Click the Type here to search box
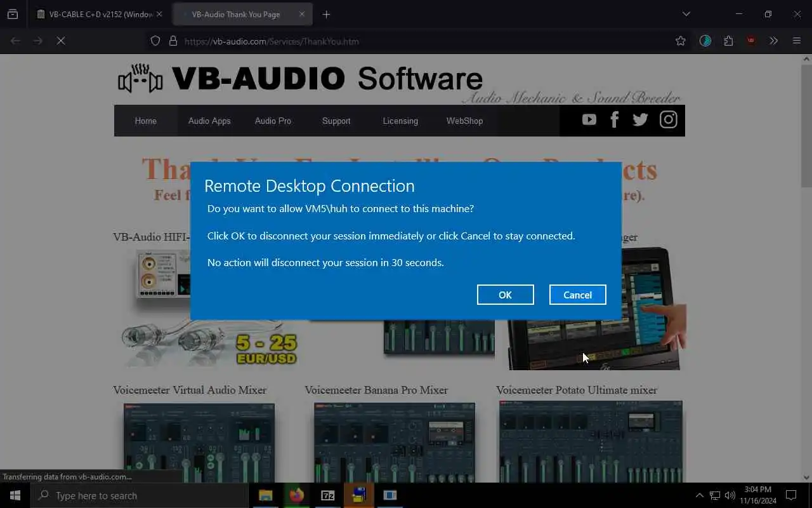 click(x=140, y=495)
